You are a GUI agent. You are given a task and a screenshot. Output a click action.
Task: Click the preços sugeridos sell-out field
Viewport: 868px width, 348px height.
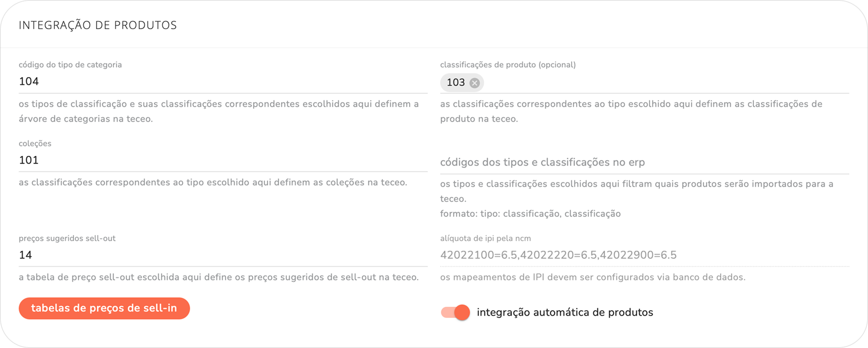(x=222, y=255)
